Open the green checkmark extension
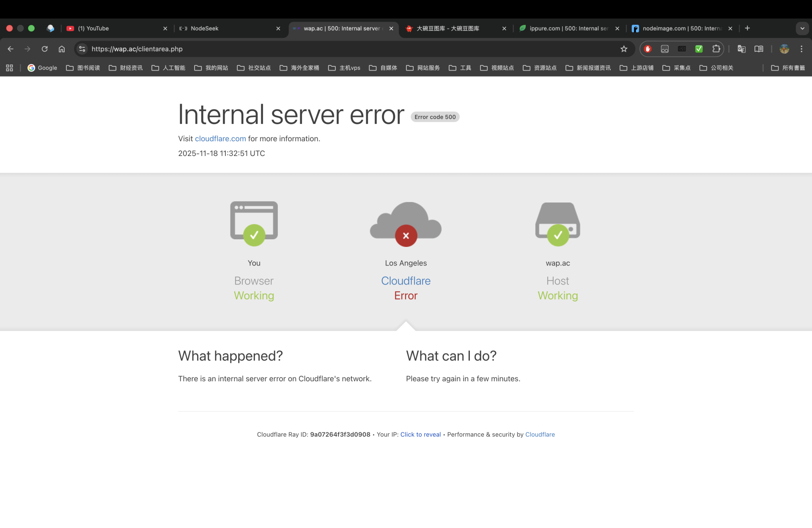 pos(699,49)
